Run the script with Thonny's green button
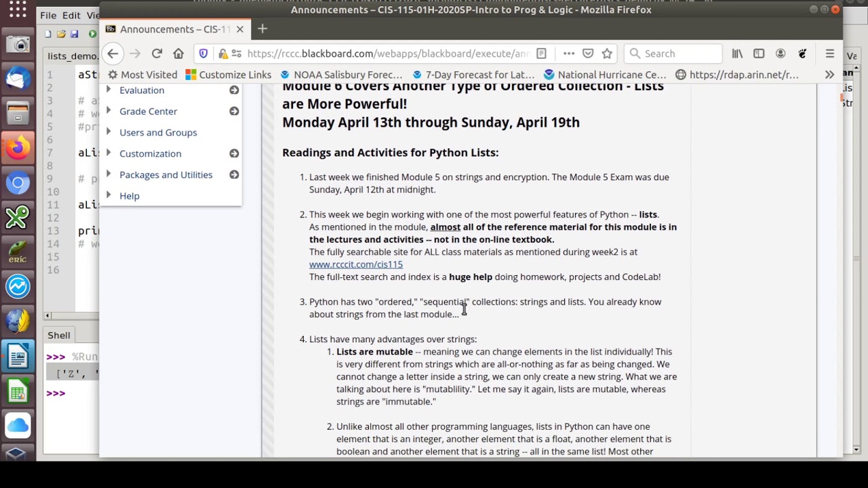 pos(93,34)
